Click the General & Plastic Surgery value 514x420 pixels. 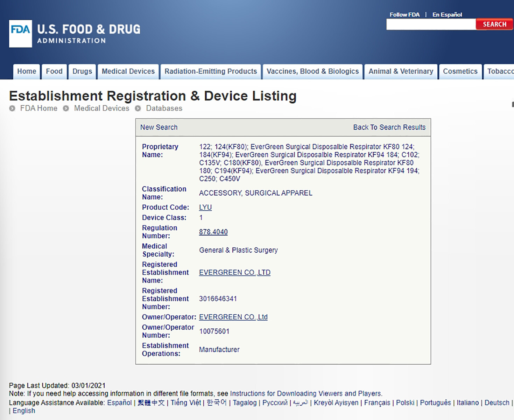click(x=238, y=250)
